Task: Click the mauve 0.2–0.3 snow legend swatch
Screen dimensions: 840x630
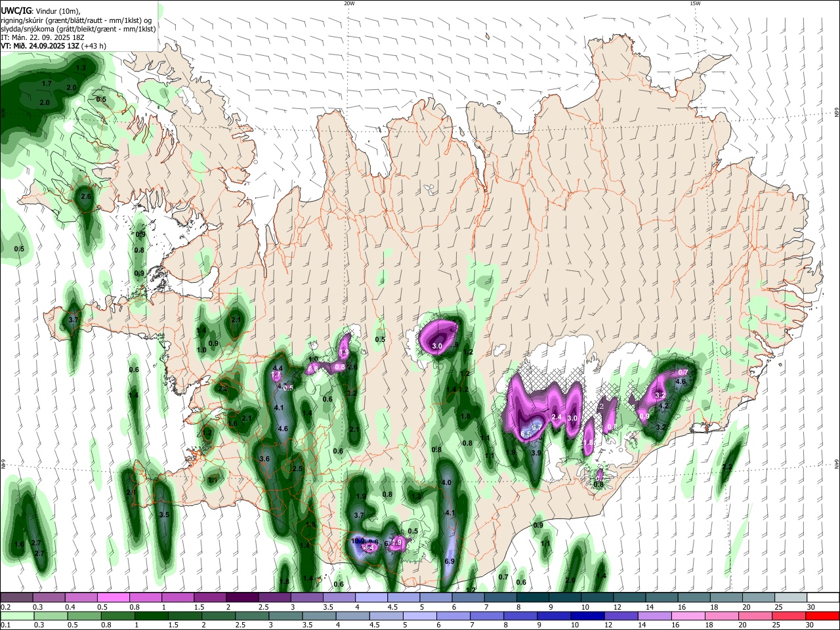Action: click(16, 597)
